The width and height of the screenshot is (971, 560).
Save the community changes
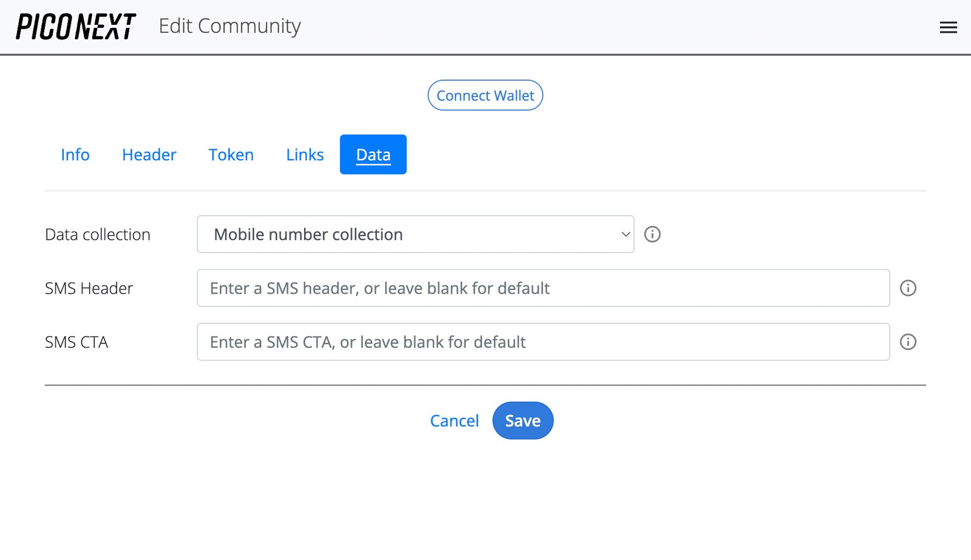click(x=523, y=420)
